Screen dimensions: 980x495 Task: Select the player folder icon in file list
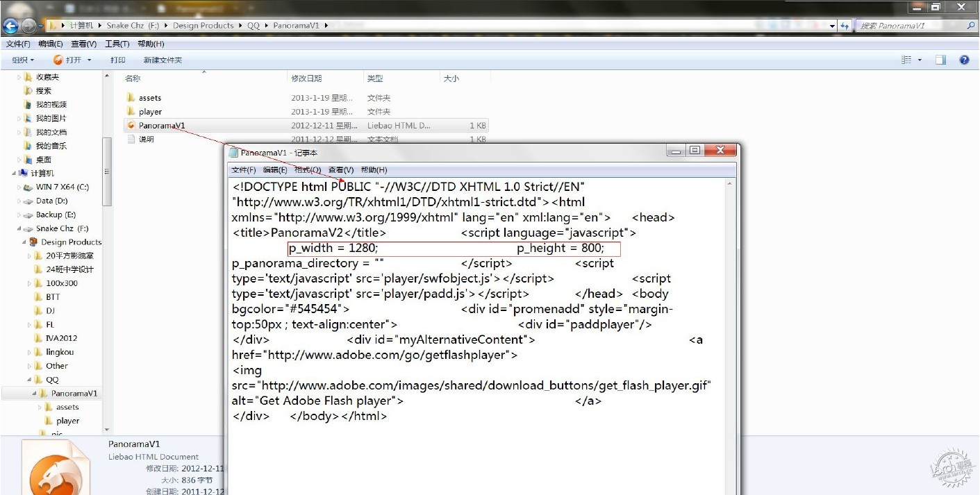131,112
